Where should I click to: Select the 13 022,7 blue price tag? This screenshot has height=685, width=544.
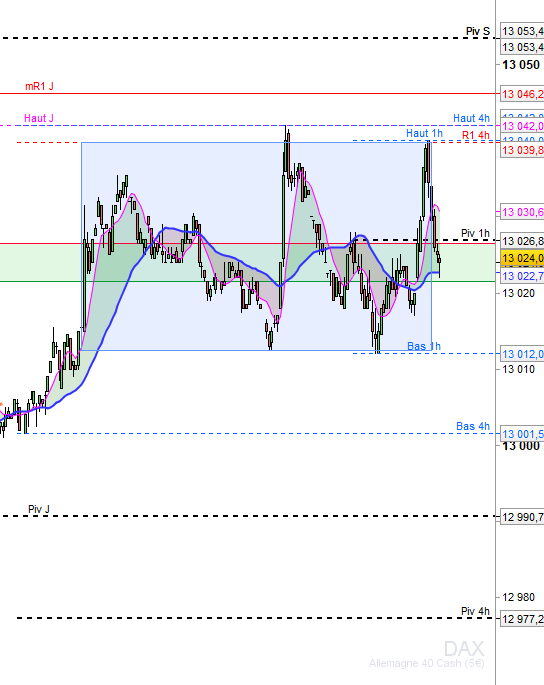point(522,276)
